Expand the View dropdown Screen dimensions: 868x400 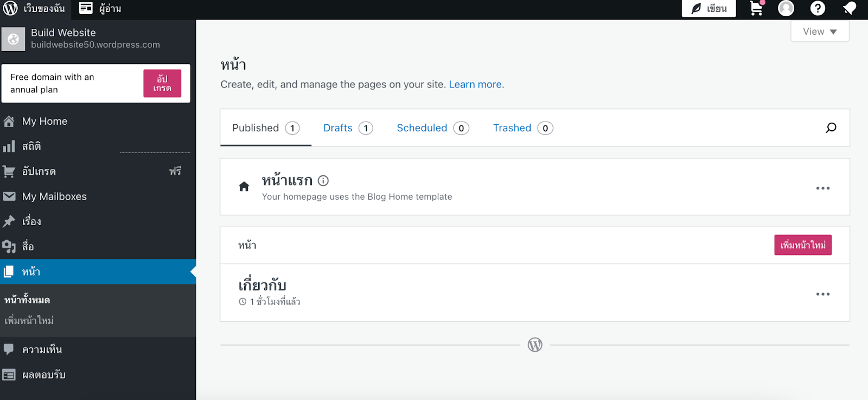819,31
